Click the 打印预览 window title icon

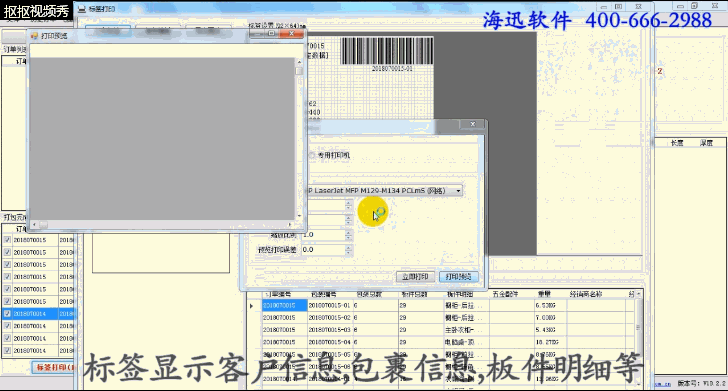[34, 35]
